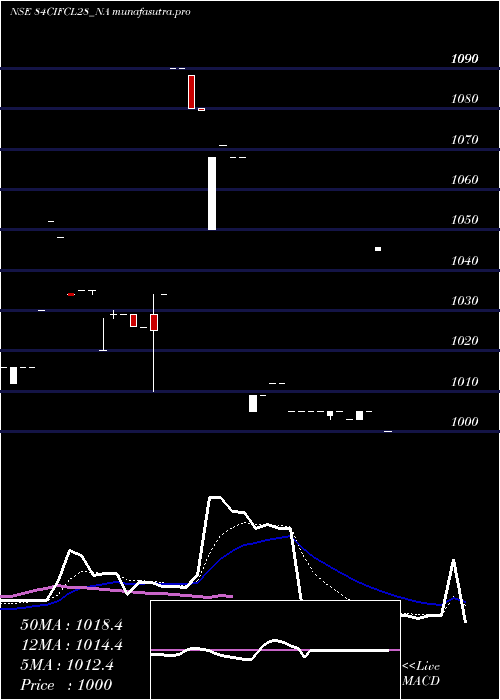This screenshot has width=500, height=700.
Task: Click the chart title 'NSE S4CIFCL28_NA munafasutra.pro'
Action: pos(100,12)
